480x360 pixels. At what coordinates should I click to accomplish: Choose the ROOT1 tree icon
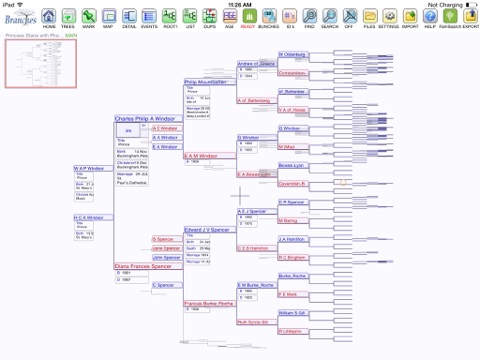pyautogui.click(x=170, y=16)
